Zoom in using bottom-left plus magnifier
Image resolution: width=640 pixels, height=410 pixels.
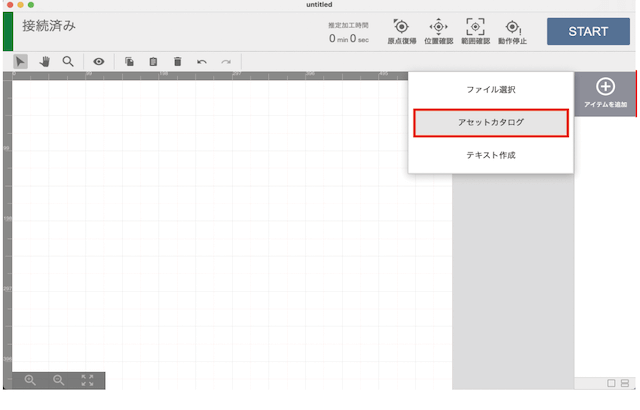pos(31,381)
